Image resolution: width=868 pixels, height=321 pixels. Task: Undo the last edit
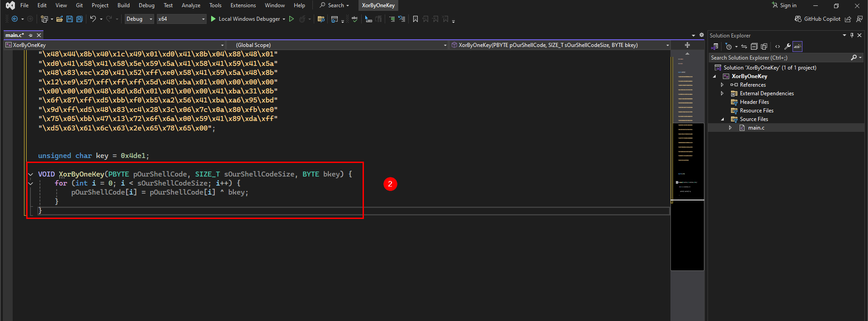point(93,19)
